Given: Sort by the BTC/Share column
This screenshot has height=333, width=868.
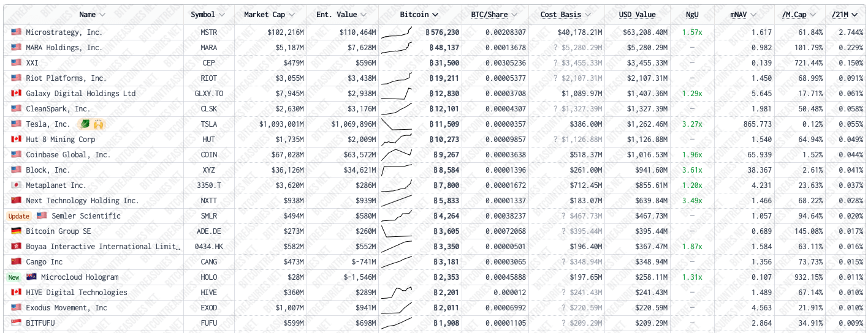Looking at the screenshot, I should [x=494, y=15].
